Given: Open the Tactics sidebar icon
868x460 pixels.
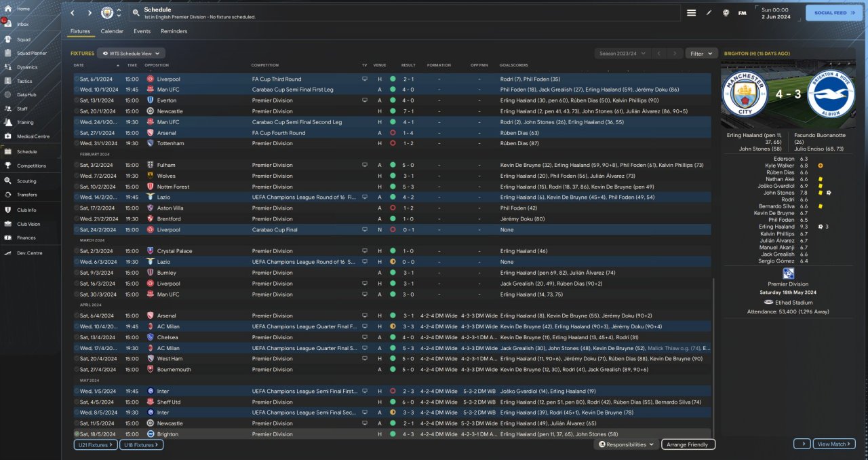Looking at the screenshot, I should (8, 81).
